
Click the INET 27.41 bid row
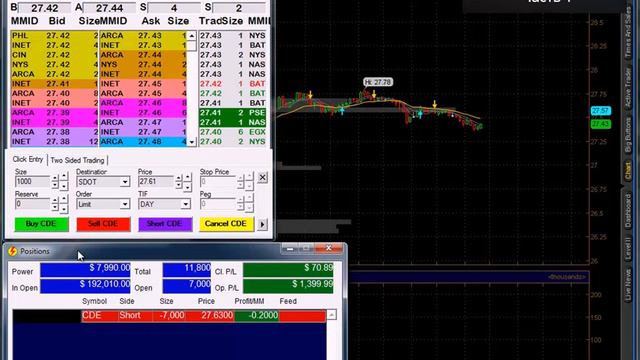tap(55, 84)
